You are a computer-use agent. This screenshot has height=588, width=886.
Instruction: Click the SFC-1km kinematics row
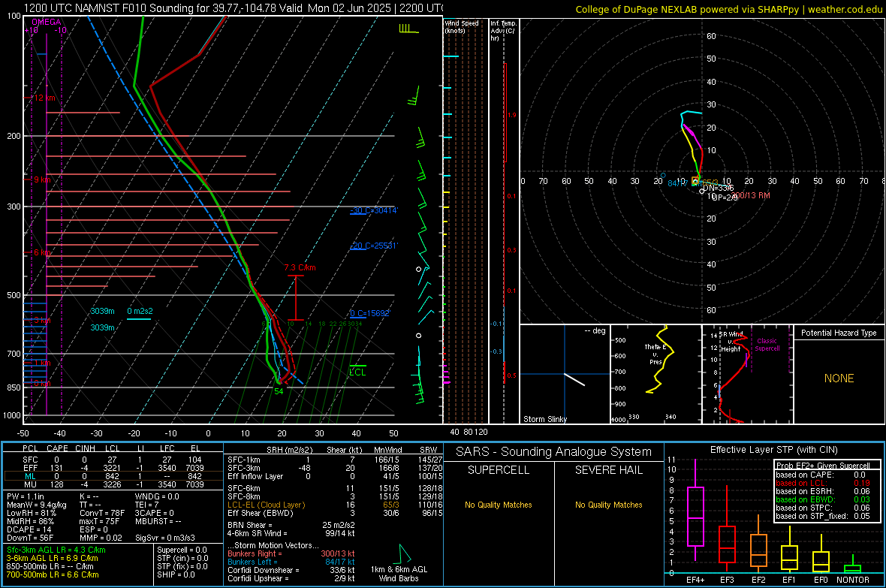click(x=334, y=460)
